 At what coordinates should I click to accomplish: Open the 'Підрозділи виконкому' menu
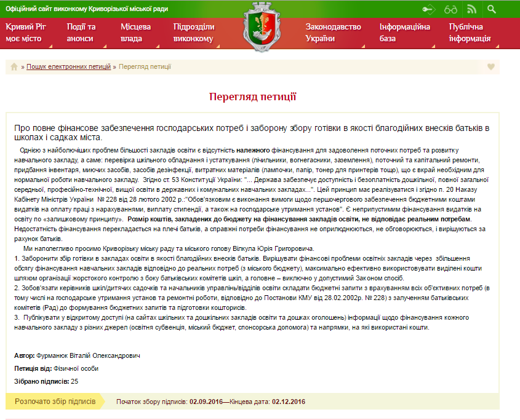(x=194, y=33)
